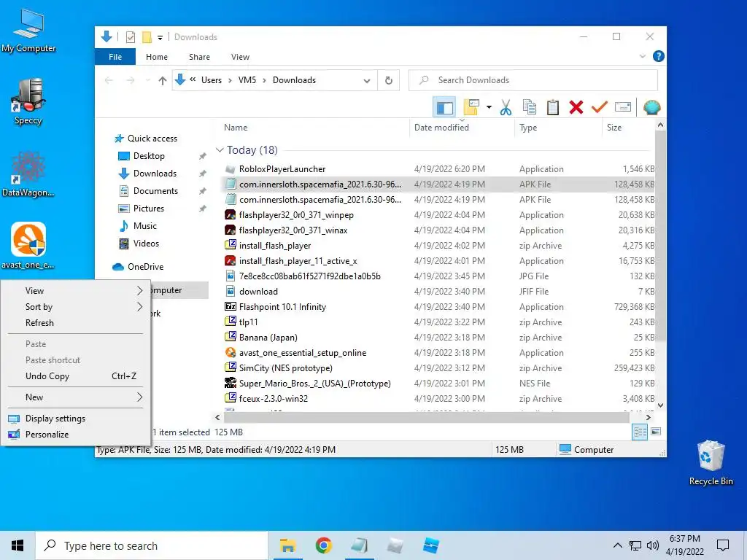Refresh the Downloads address bar
The height and width of the screenshot is (560, 747).
click(x=389, y=80)
